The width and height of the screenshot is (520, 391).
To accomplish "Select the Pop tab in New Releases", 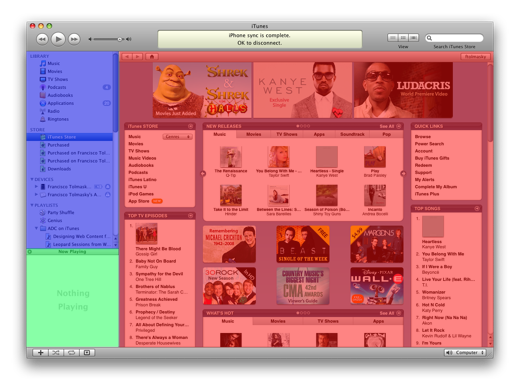I will pos(386,134).
